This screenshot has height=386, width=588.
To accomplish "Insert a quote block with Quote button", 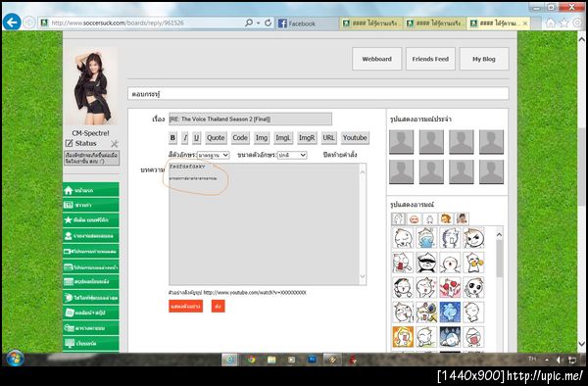I will click(x=216, y=137).
